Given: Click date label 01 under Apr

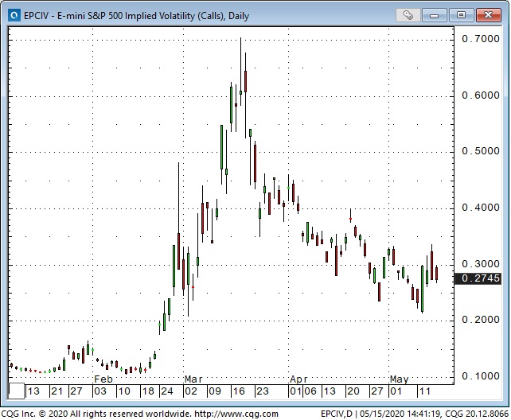Looking at the screenshot, I should click(296, 391).
